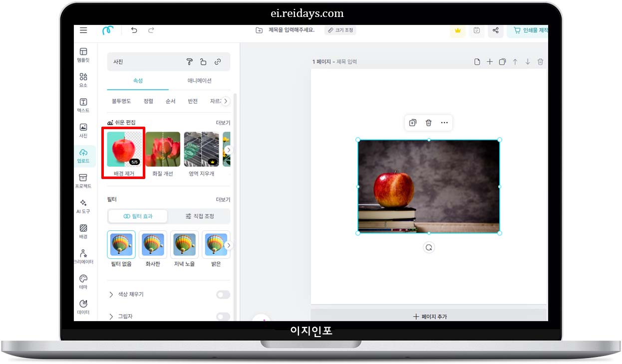Viewport: 622px width, 364px height.
Task: Delete the apple image using the trash icon
Action: [428, 122]
